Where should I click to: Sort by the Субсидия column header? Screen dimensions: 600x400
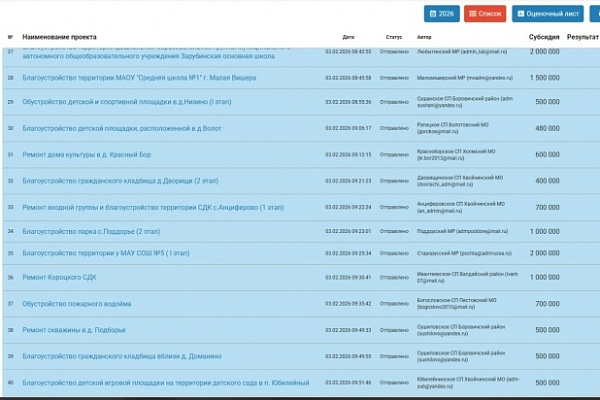point(544,36)
